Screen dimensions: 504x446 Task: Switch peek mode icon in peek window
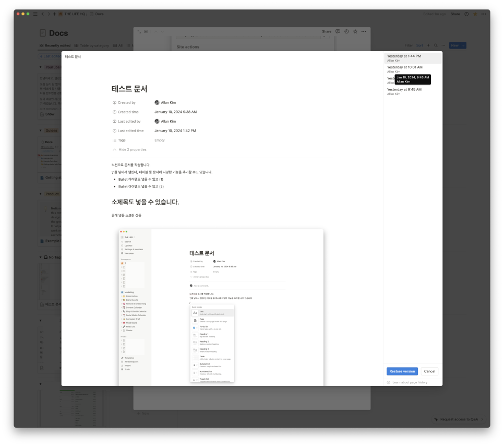click(146, 31)
